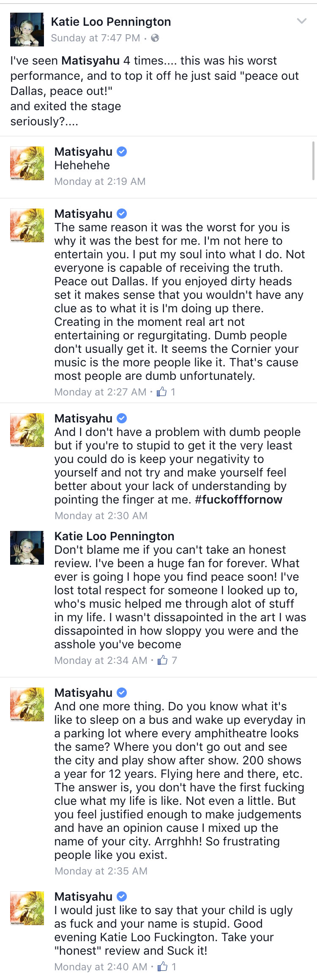The image size is (317, 980).
Task: Click verified badge on 'dumb people' comment
Action: (122, 418)
